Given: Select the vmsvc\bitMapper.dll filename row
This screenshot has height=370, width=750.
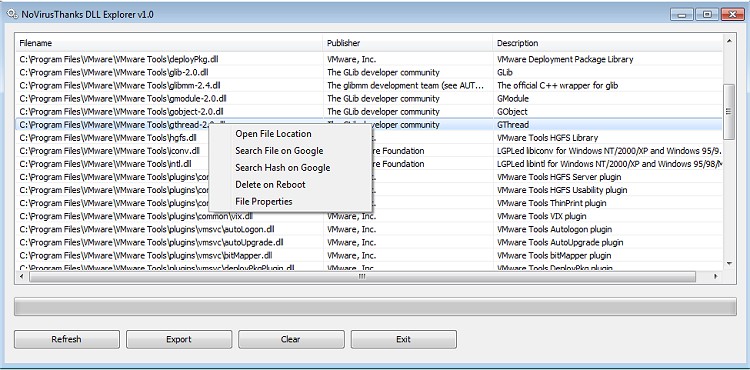Looking at the screenshot, I should (x=146, y=255).
